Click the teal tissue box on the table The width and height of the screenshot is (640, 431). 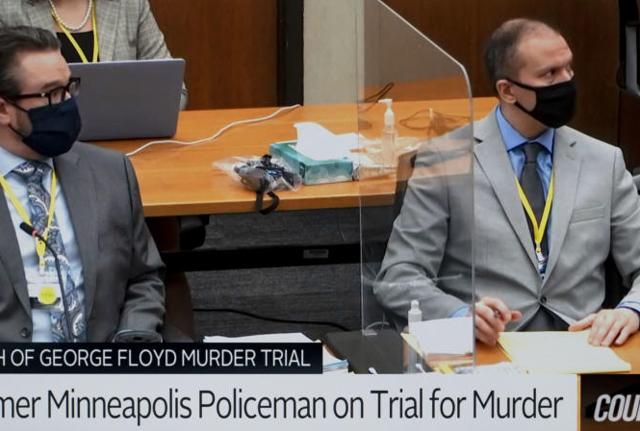tap(311, 163)
